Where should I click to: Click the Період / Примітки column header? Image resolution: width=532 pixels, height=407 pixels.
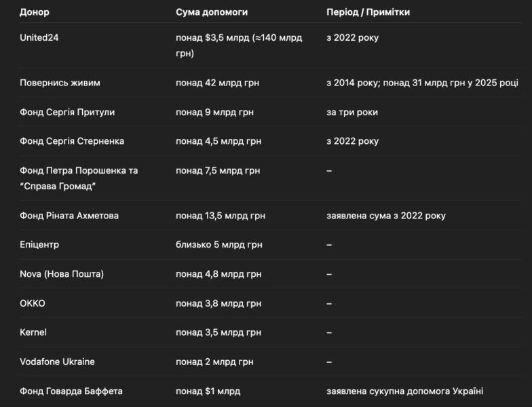coord(368,12)
